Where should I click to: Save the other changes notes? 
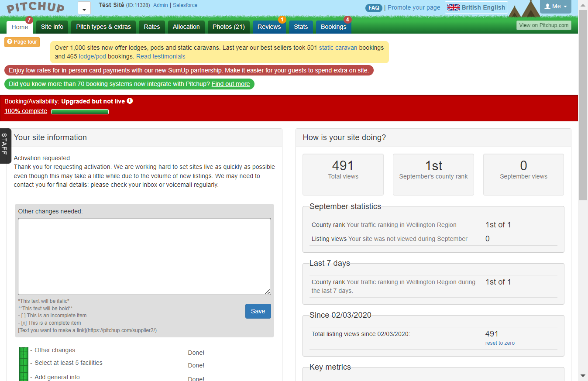point(258,311)
